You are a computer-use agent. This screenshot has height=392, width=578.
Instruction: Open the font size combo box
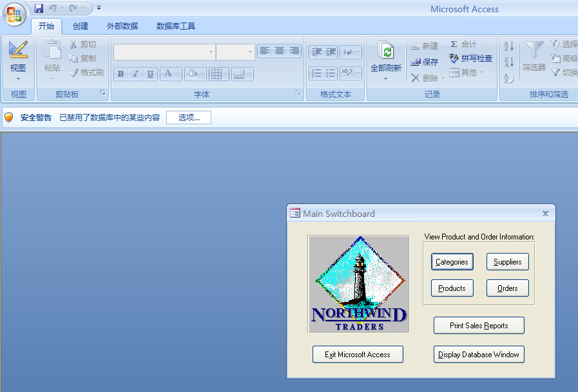(x=235, y=52)
